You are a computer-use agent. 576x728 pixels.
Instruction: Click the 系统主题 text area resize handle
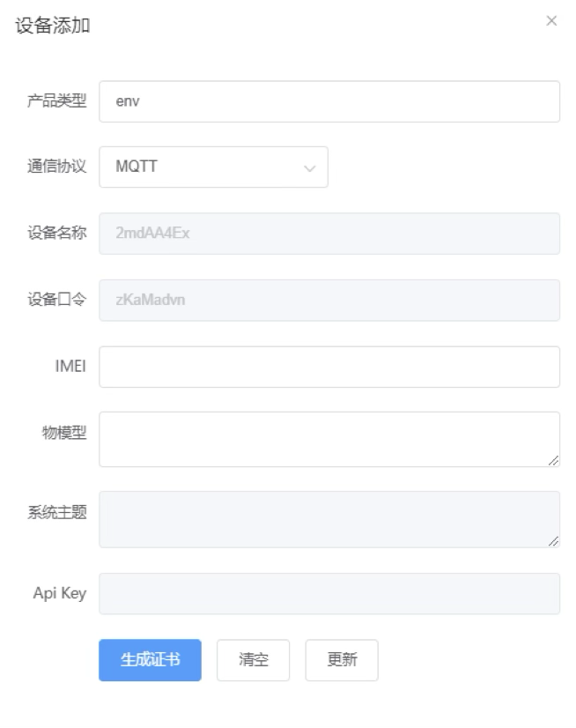tap(553, 541)
